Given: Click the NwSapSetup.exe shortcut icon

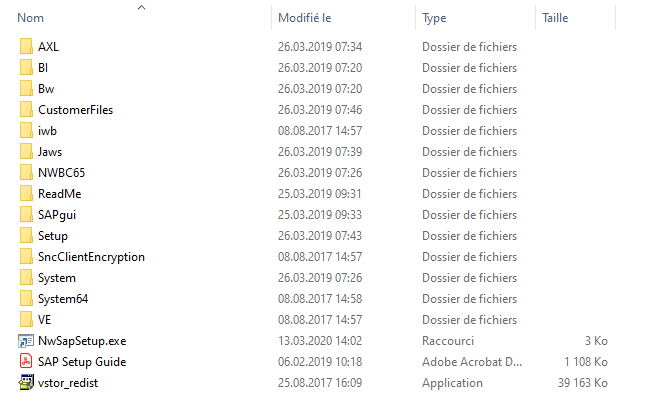Looking at the screenshot, I should [26, 341].
